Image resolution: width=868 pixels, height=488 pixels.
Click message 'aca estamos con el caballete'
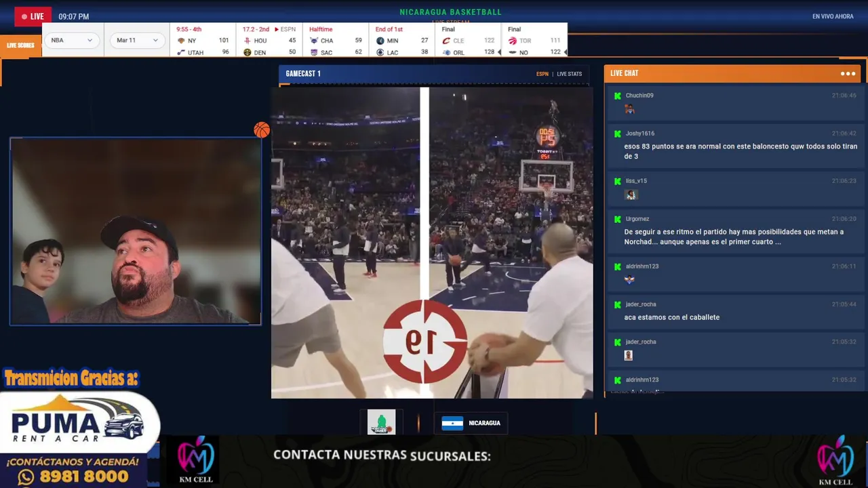(672, 317)
